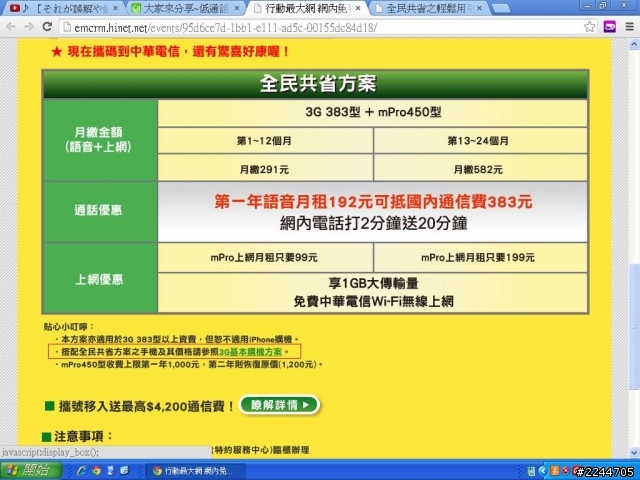Click the 通話優惠 row header
Viewport: 640px width, 480px height.
point(99,211)
